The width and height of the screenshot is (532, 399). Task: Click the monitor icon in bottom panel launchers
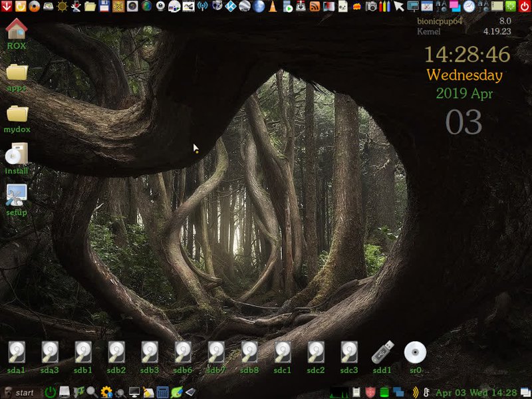click(x=134, y=392)
